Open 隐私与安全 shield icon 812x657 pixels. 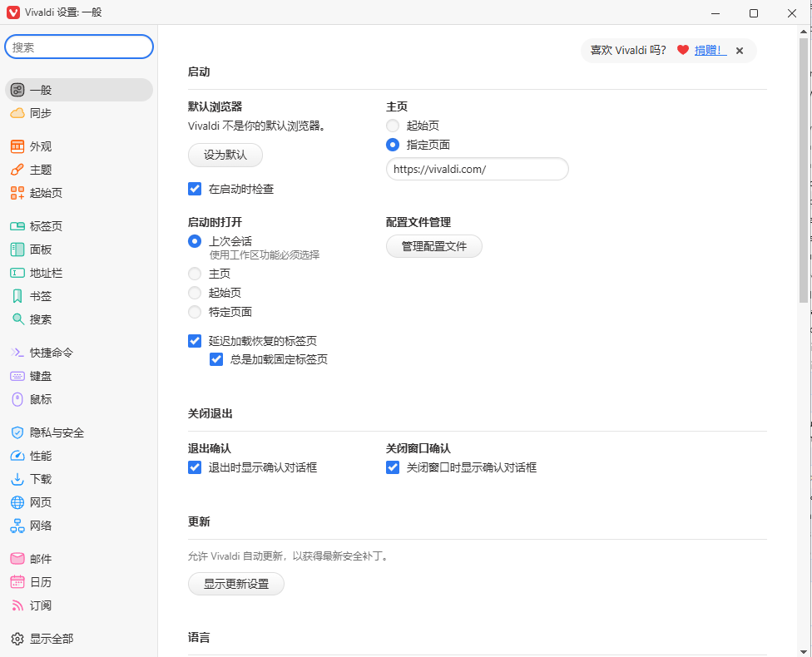click(x=17, y=432)
